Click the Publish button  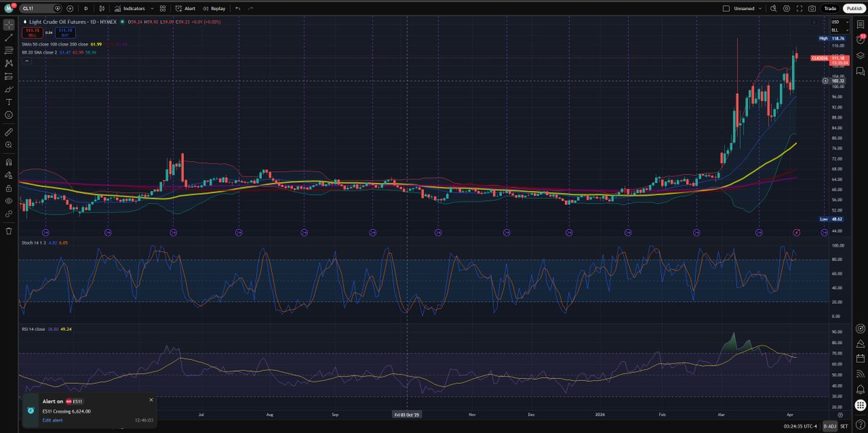click(x=853, y=9)
